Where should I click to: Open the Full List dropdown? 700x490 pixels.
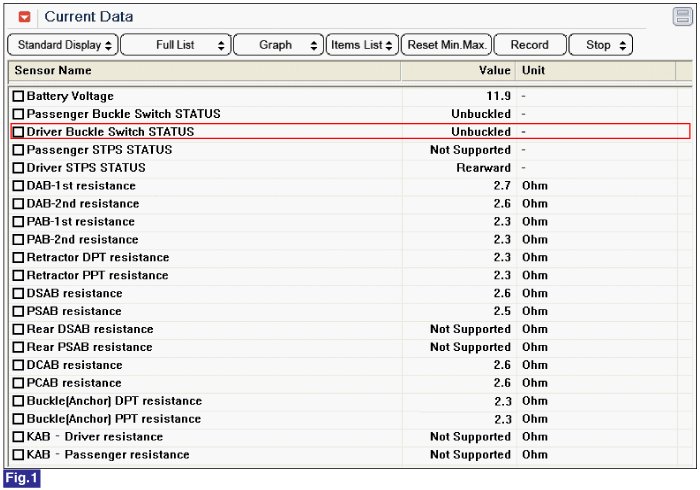click(176, 45)
